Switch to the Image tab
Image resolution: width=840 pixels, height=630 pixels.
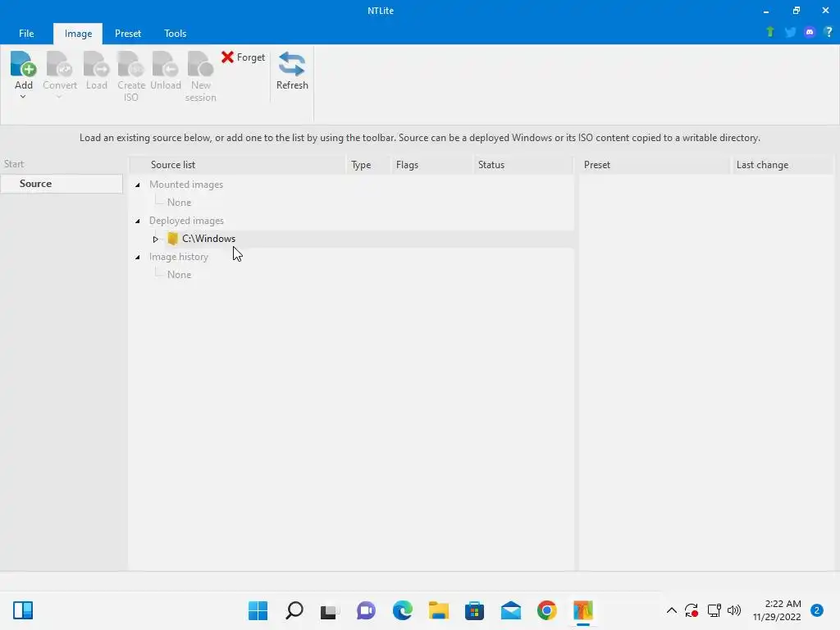78,33
